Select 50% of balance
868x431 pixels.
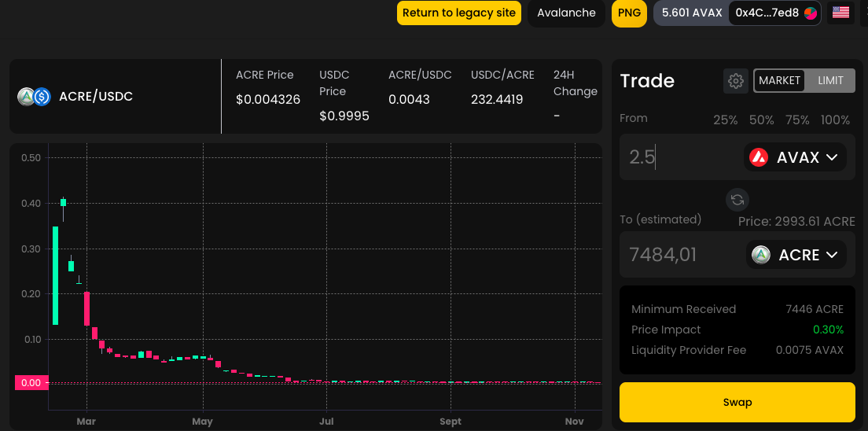[x=761, y=120]
